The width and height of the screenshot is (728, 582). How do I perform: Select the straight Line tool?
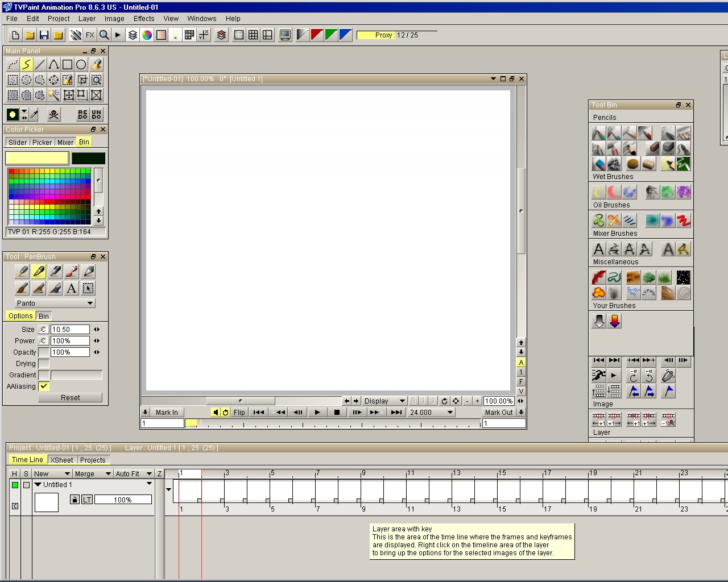(x=40, y=65)
